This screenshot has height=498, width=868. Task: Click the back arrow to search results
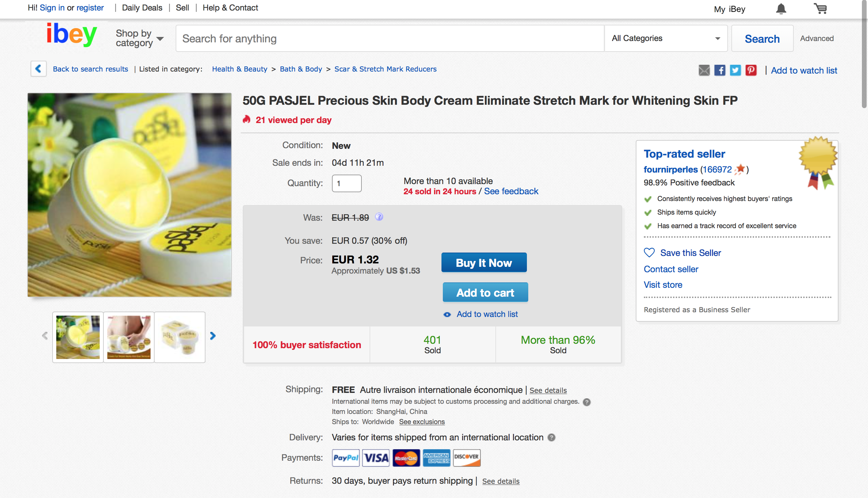[x=38, y=69]
